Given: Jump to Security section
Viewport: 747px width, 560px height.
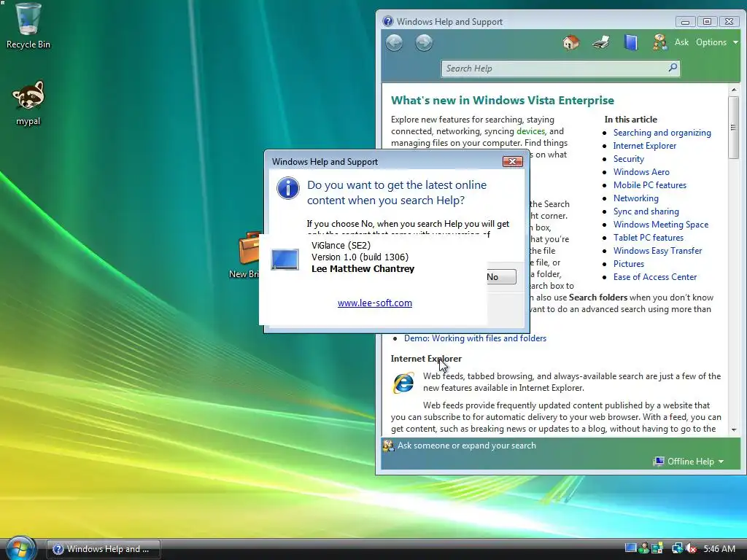Looking at the screenshot, I should [x=628, y=159].
